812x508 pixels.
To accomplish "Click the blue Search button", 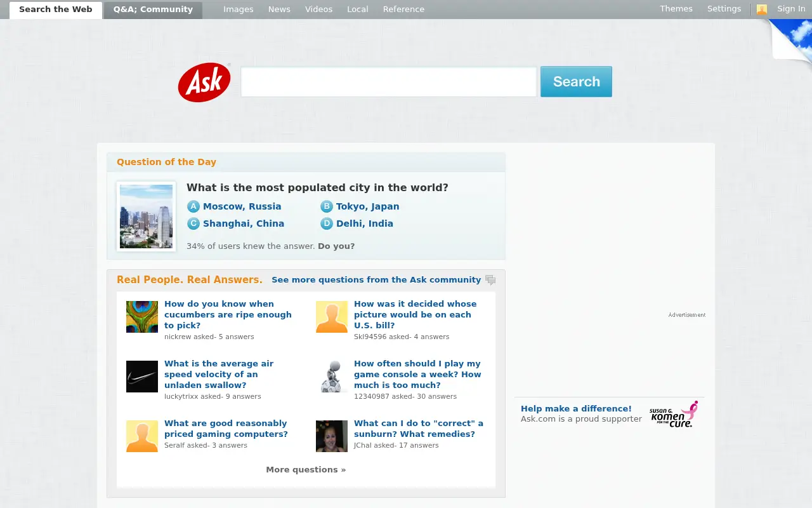I will tap(576, 82).
